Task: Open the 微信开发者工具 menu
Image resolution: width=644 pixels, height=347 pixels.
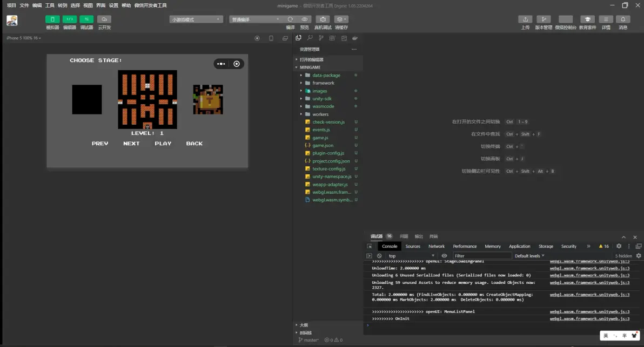Action: [150, 5]
